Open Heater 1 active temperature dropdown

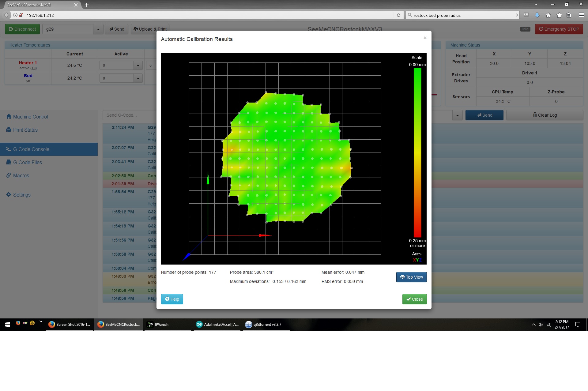[138, 66]
